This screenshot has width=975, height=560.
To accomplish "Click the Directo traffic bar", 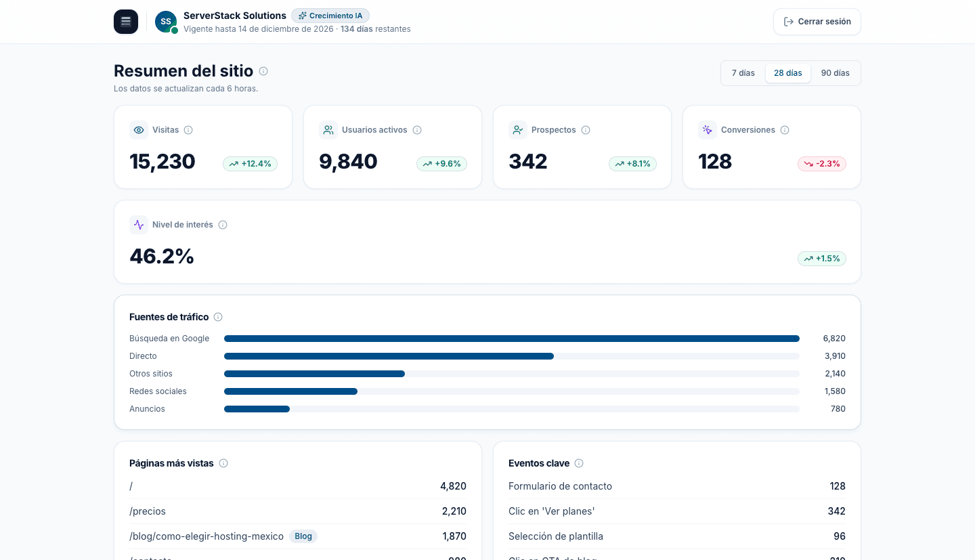I will point(512,356).
